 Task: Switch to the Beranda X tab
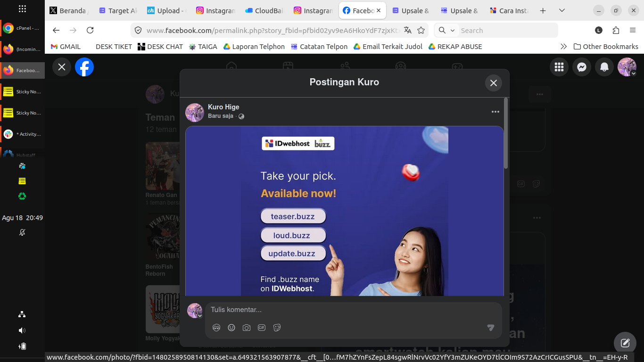(x=69, y=10)
